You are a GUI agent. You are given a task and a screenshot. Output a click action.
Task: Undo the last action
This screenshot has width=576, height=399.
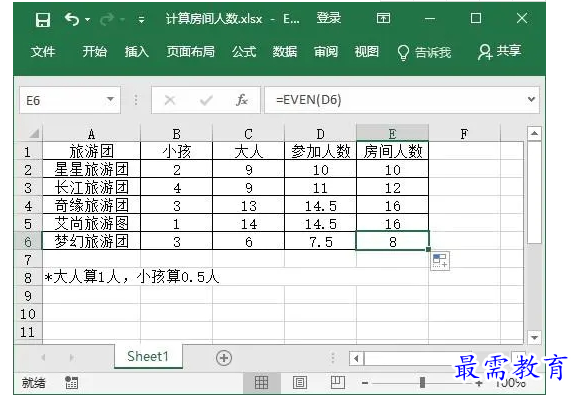pyautogui.click(x=72, y=19)
